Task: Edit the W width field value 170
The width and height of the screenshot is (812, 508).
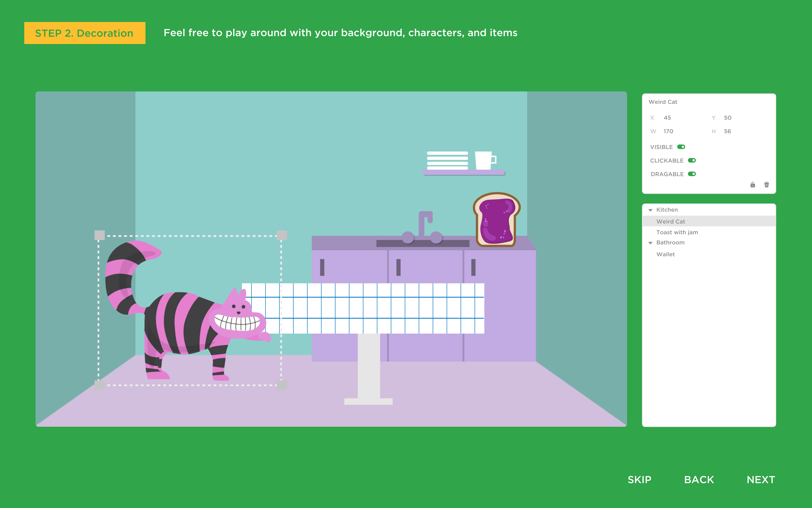Action: [x=668, y=131]
